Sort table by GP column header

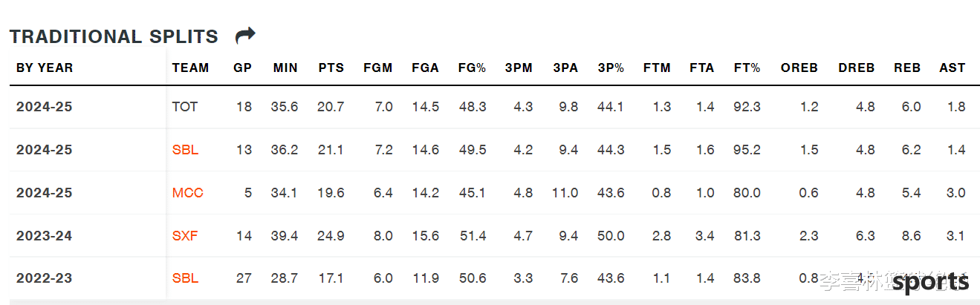[x=243, y=68]
